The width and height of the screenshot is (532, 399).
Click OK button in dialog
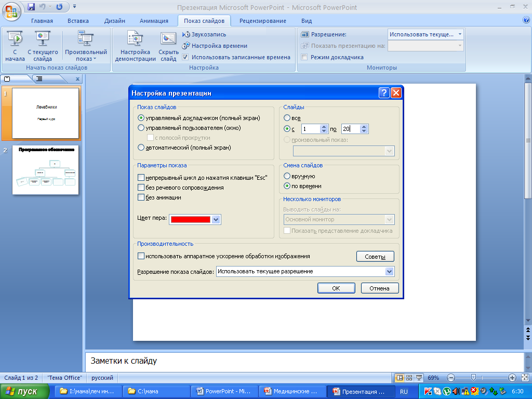pos(336,288)
